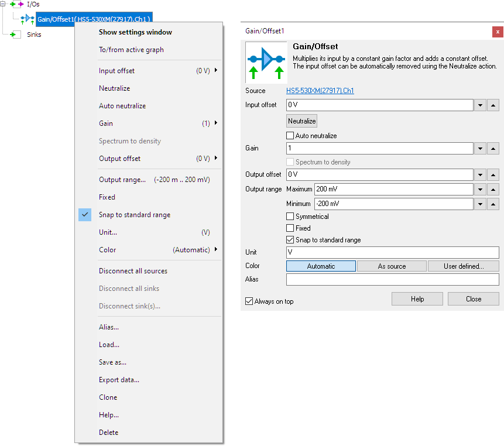Image resolution: width=504 pixels, height=446 pixels.
Task: Uncheck Always on top
Action: click(250, 301)
